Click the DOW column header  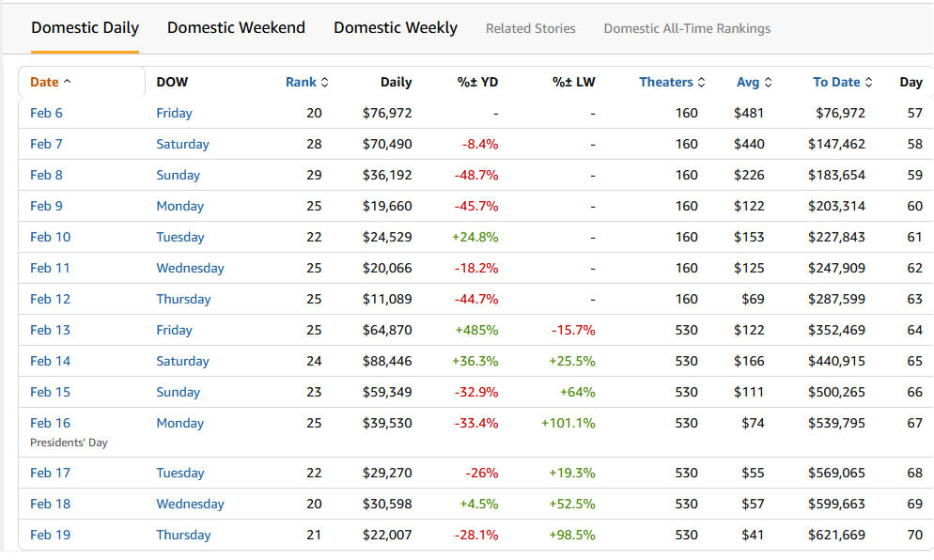pos(172,82)
